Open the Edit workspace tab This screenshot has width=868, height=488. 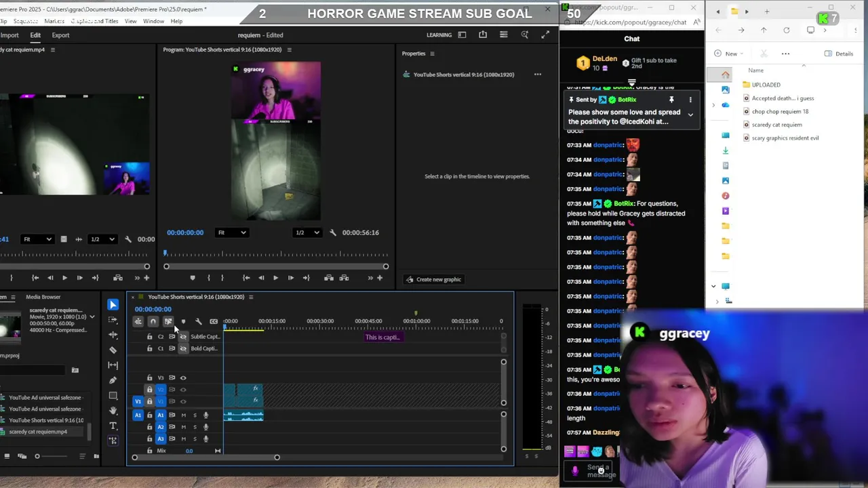pos(35,35)
